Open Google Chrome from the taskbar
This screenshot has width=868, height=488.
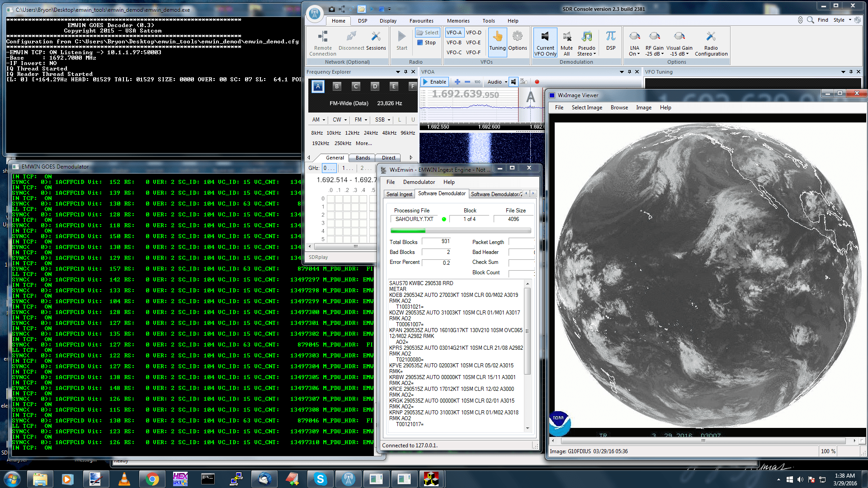152,479
